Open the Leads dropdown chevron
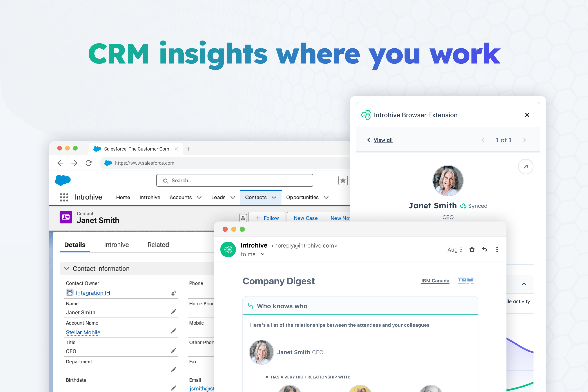 point(233,198)
